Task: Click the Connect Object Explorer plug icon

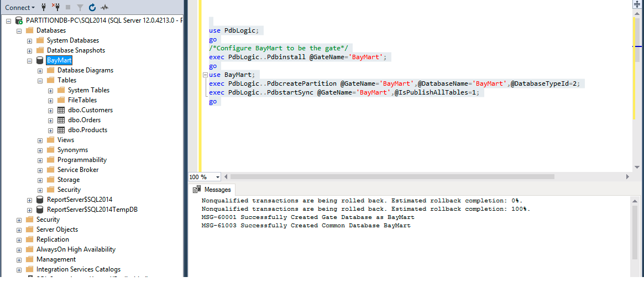Action: point(44,7)
